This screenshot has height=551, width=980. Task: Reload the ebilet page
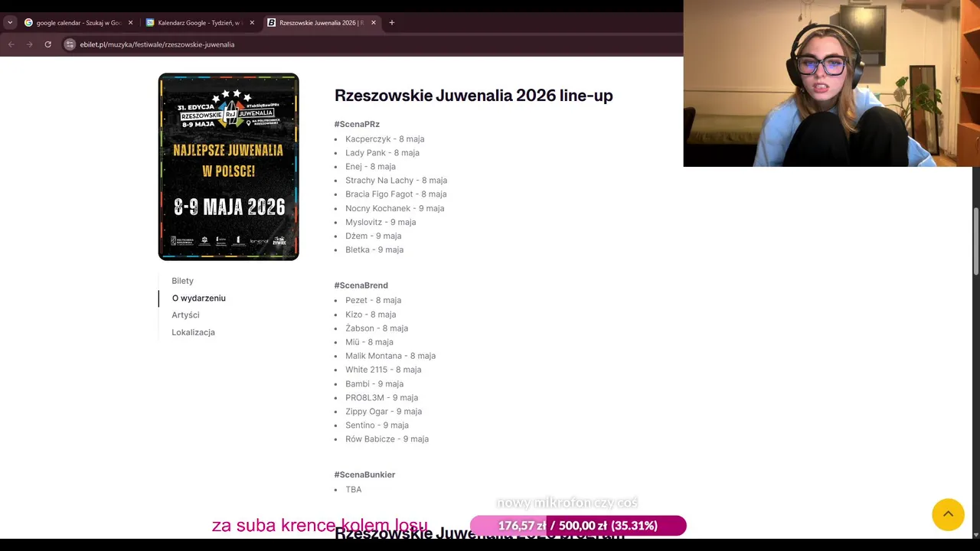point(47,44)
